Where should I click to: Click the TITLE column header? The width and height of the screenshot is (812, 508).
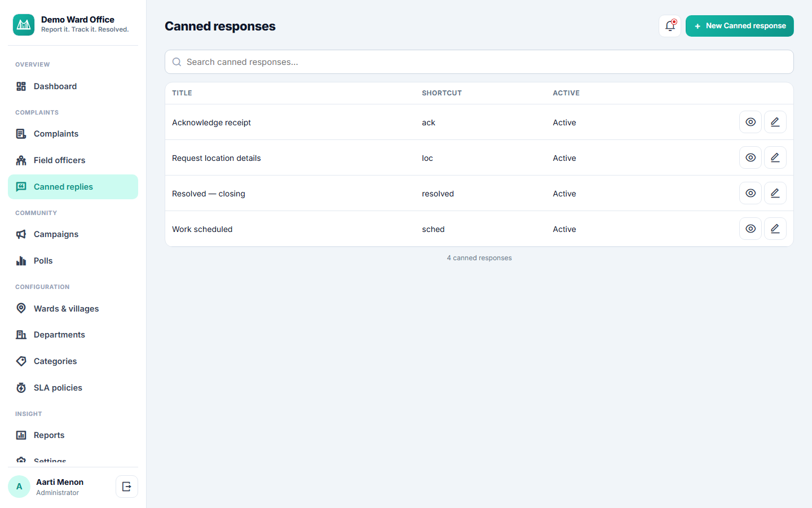click(x=182, y=93)
